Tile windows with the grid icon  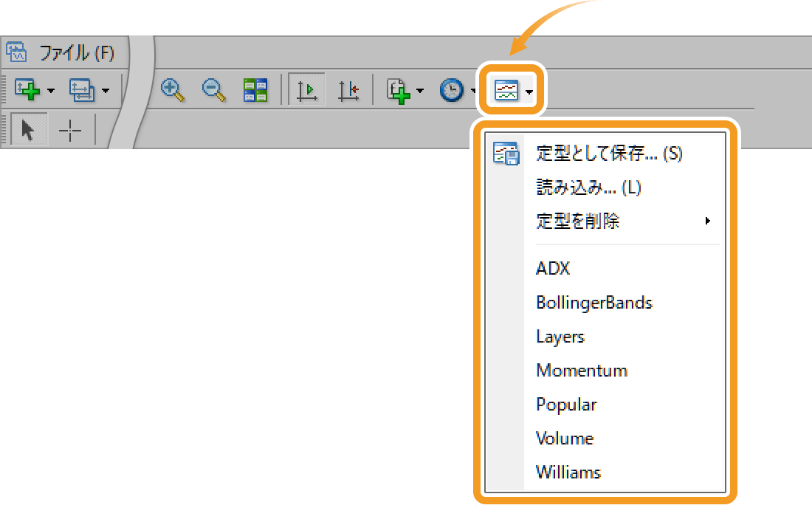(255, 90)
